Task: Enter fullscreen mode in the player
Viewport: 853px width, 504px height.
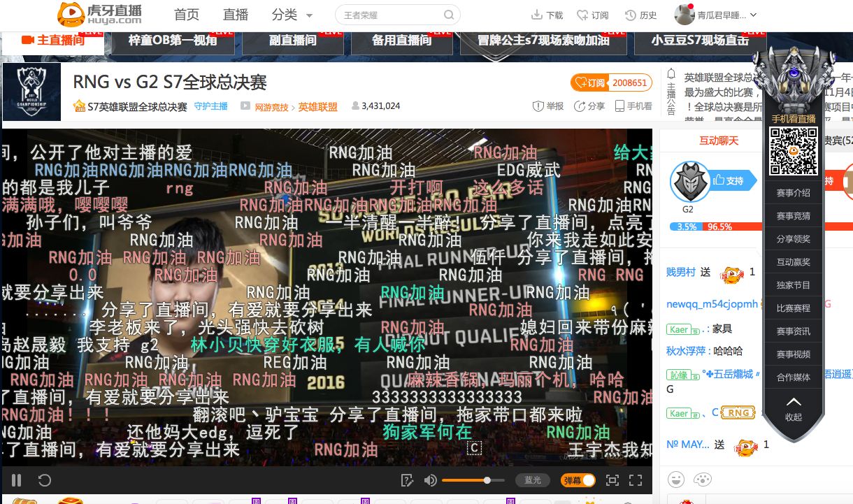Action: click(x=636, y=480)
